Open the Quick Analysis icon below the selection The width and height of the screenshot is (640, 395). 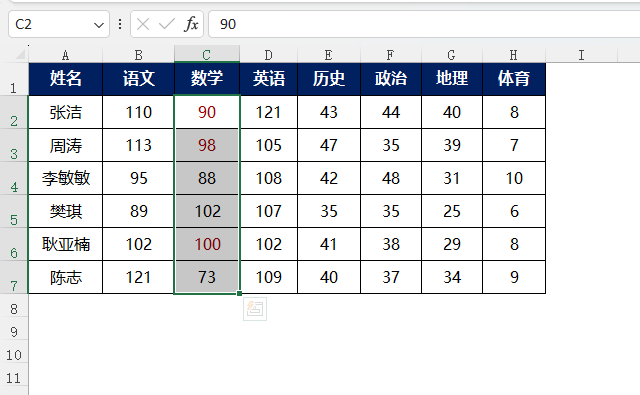[x=255, y=309]
